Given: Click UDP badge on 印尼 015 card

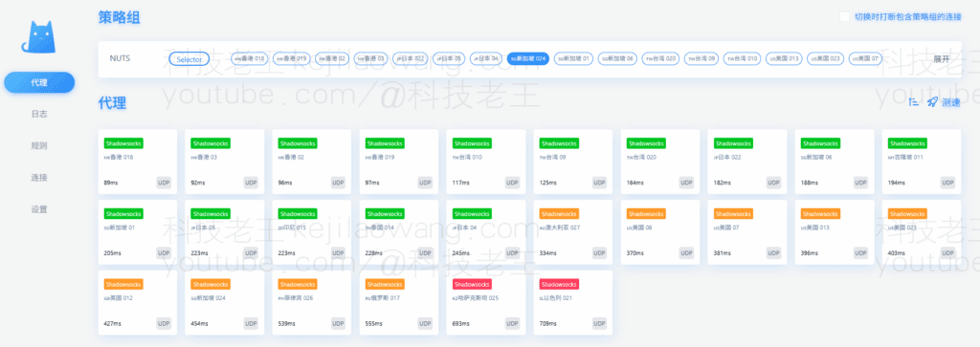Looking at the screenshot, I should (338, 253).
